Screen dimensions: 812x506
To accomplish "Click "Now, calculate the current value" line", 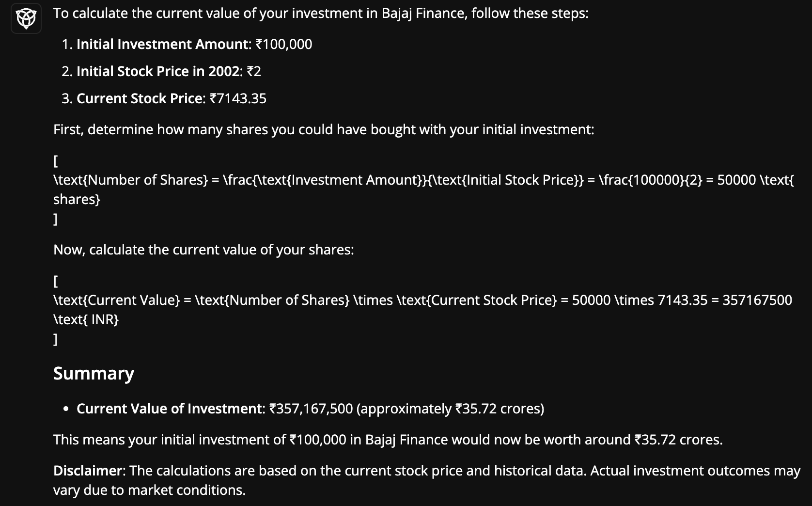I will click(203, 250).
